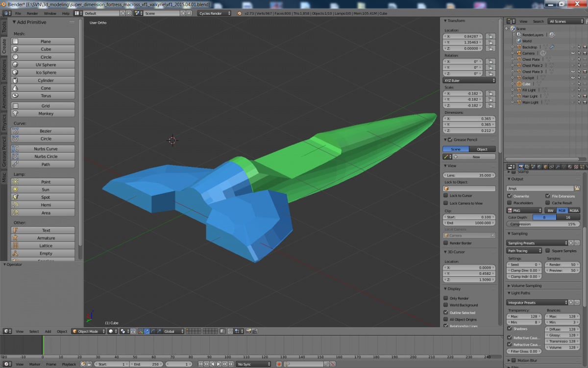
Task: Toggle the Outline Selected checkbox
Action: tap(446, 313)
